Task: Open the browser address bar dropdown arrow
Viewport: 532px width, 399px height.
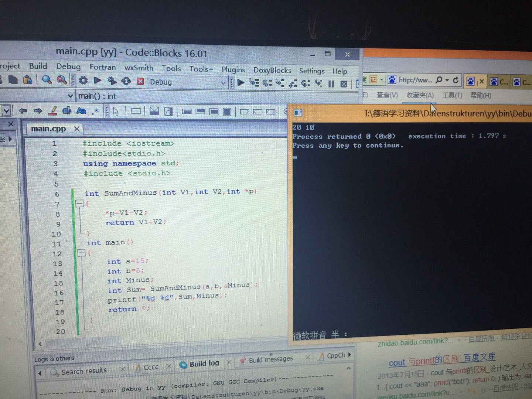Action: pyautogui.click(x=447, y=80)
